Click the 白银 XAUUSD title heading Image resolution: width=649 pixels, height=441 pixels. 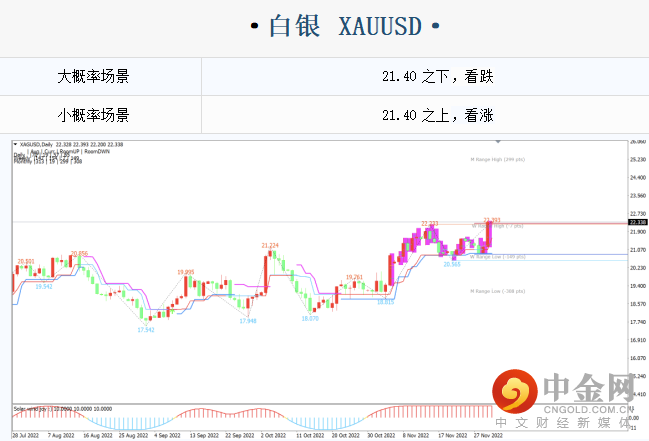click(324, 27)
